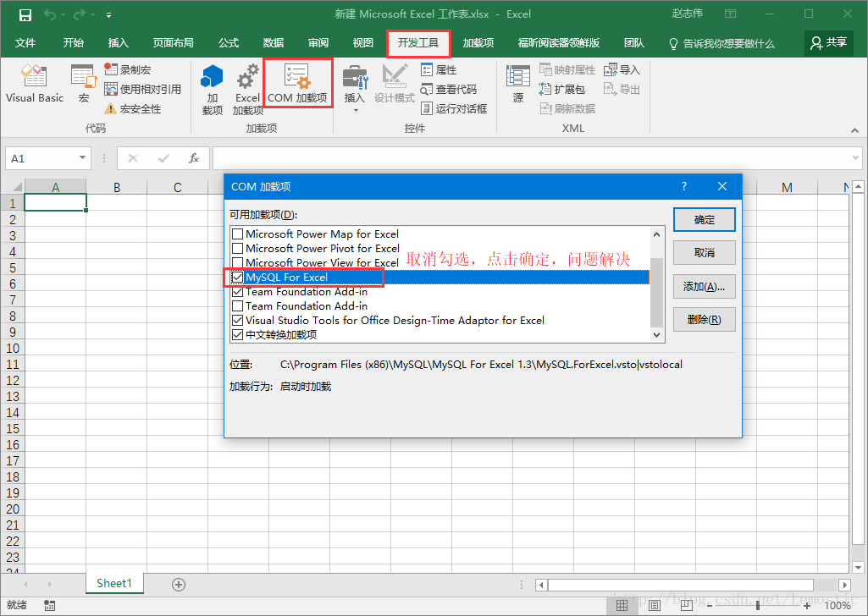The image size is (868, 616).
Task: Open the dialog help question mark
Action: (684, 186)
